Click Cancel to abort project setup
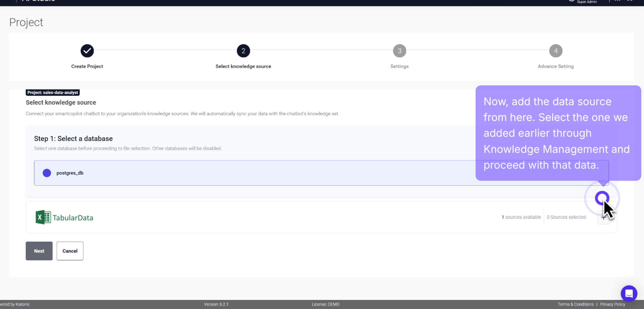 [69, 251]
